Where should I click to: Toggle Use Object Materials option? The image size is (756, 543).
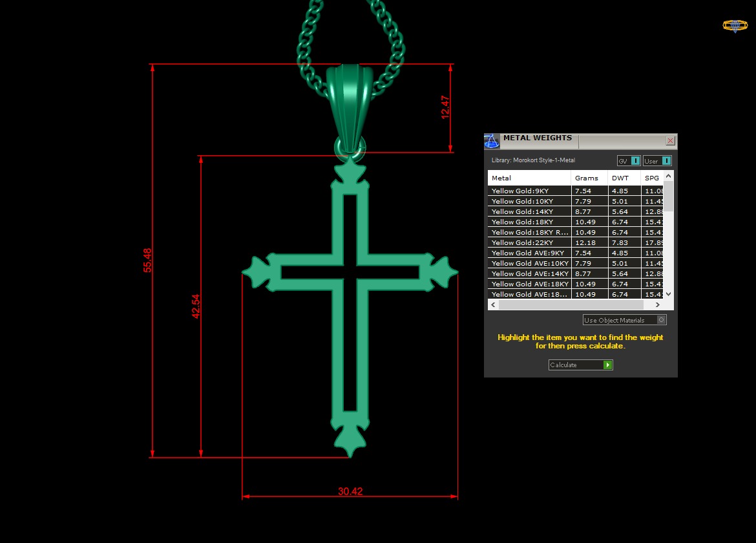tap(624, 320)
